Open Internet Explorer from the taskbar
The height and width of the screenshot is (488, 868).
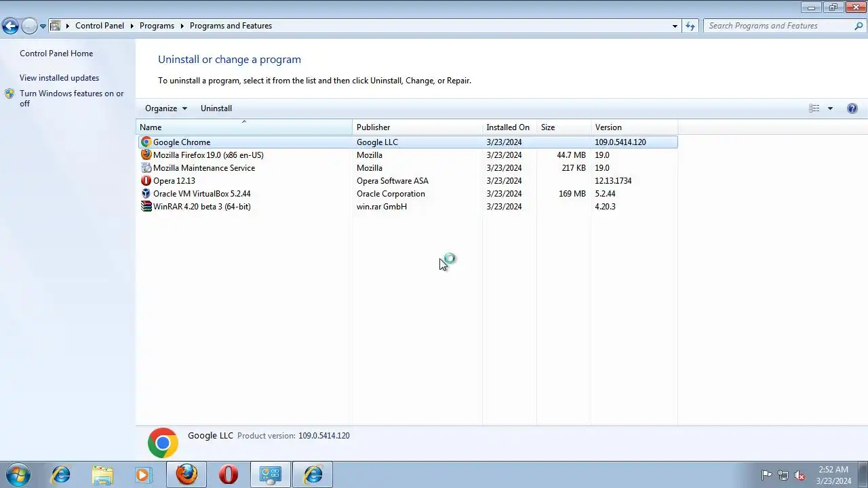(x=61, y=474)
